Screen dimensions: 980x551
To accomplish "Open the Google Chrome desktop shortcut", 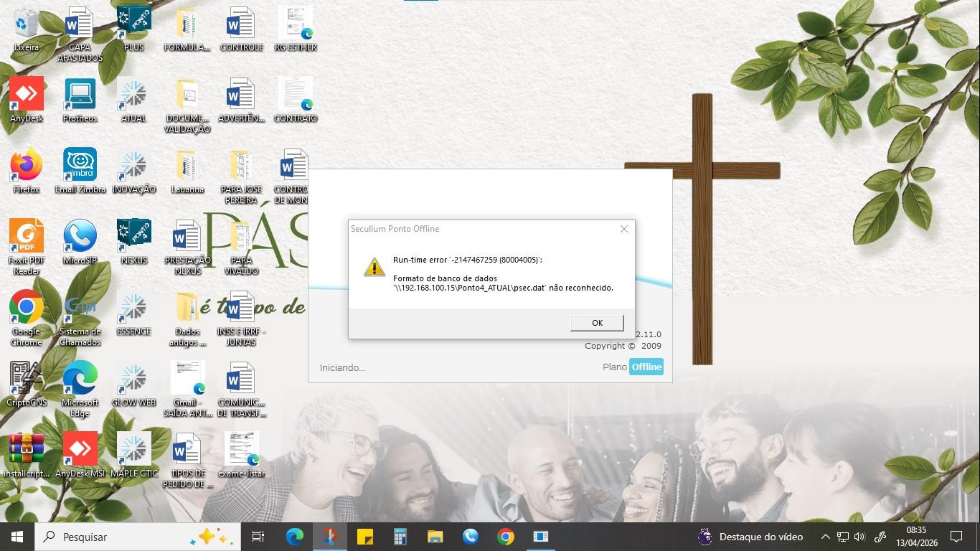I will pyautogui.click(x=27, y=318).
